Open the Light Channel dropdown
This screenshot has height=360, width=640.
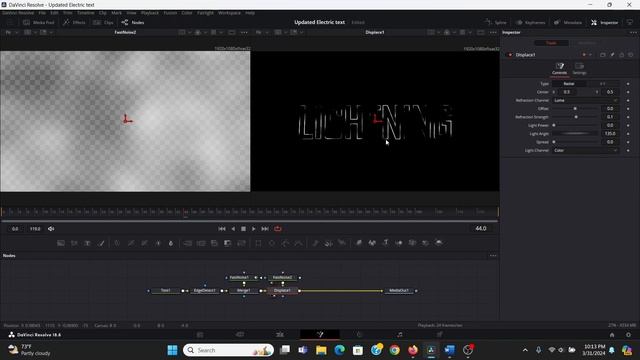[585, 151]
